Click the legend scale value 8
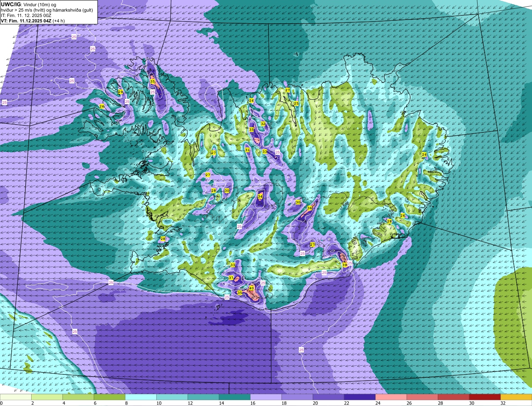Image resolution: width=532 pixels, height=406 pixels. (x=126, y=403)
